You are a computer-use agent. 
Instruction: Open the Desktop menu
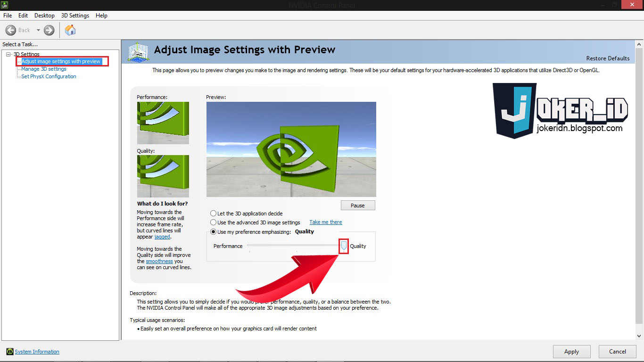pyautogui.click(x=44, y=16)
